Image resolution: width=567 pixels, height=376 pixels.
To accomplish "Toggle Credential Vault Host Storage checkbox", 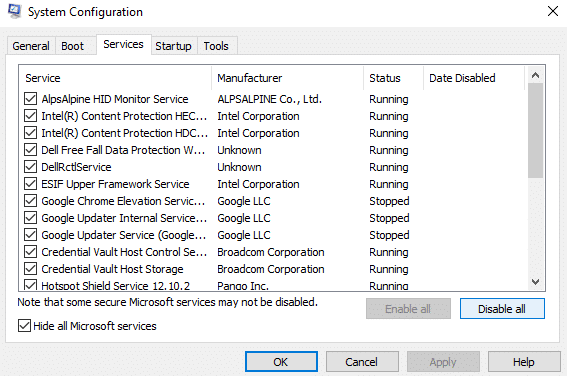I will pos(30,269).
